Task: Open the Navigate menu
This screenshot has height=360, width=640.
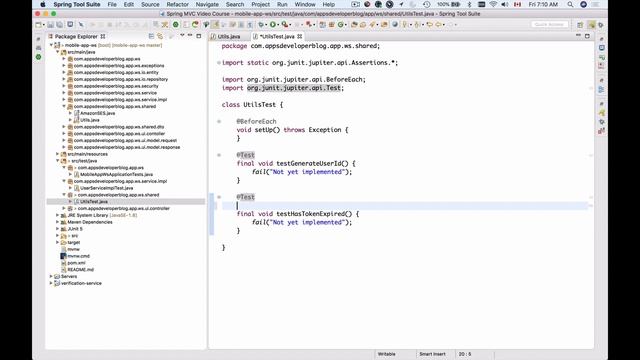Action: coord(207,4)
